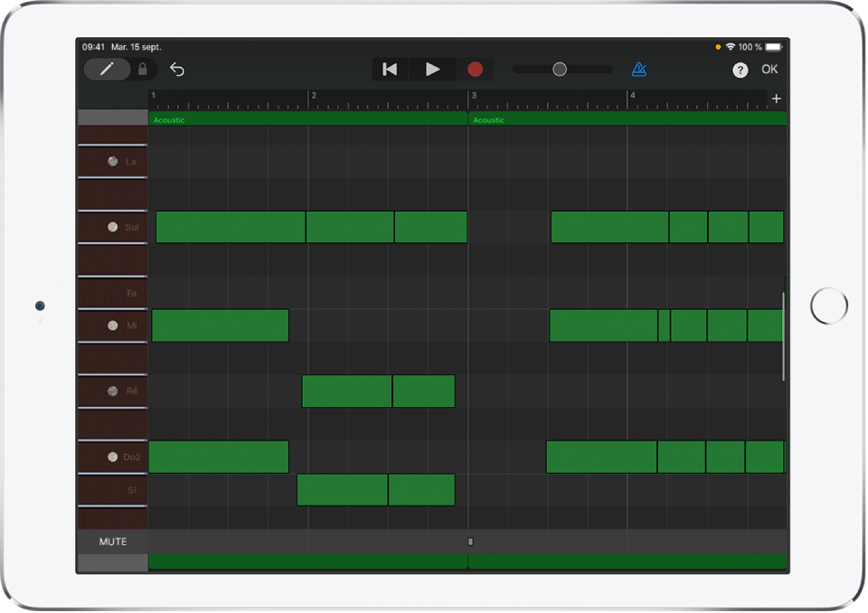Toggle the pencil note-edit switch

click(107, 70)
